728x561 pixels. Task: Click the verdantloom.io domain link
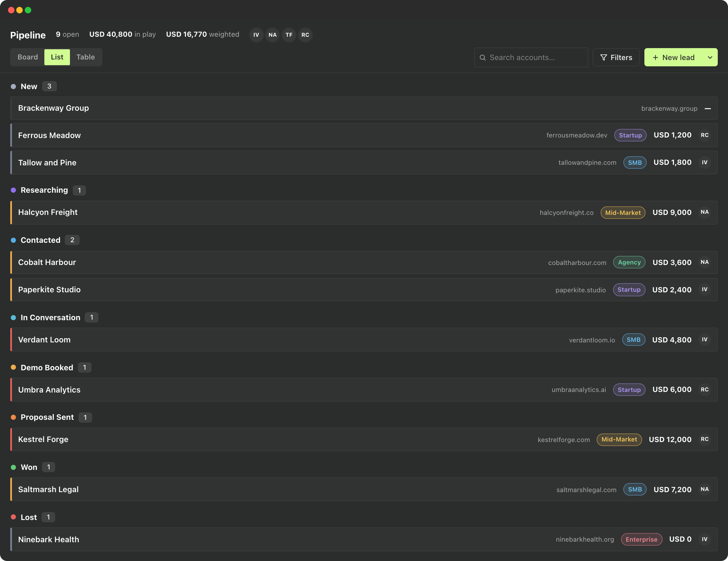point(592,340)
